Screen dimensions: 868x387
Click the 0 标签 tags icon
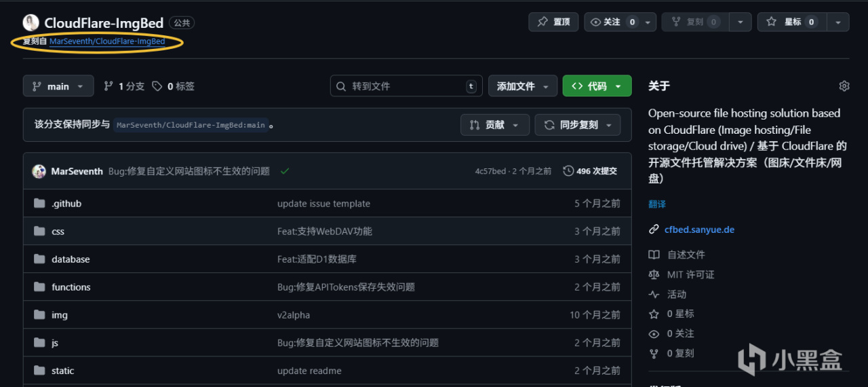(157, 86)
